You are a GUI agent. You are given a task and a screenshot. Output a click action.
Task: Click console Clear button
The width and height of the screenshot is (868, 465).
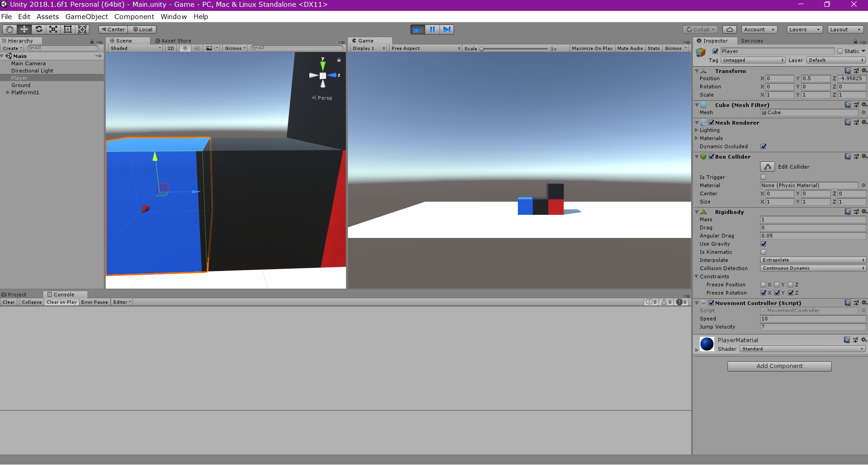[x=9, y=302]
